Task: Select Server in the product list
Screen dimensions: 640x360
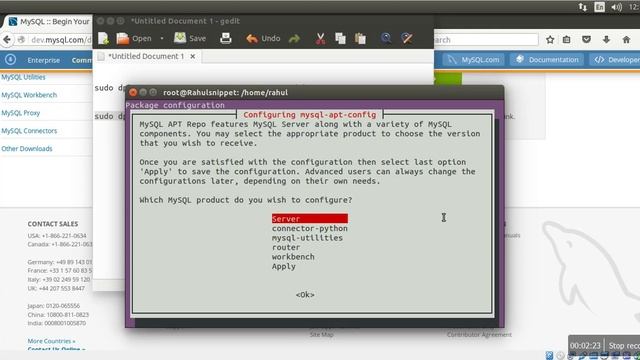Action: tap(310, 219)
